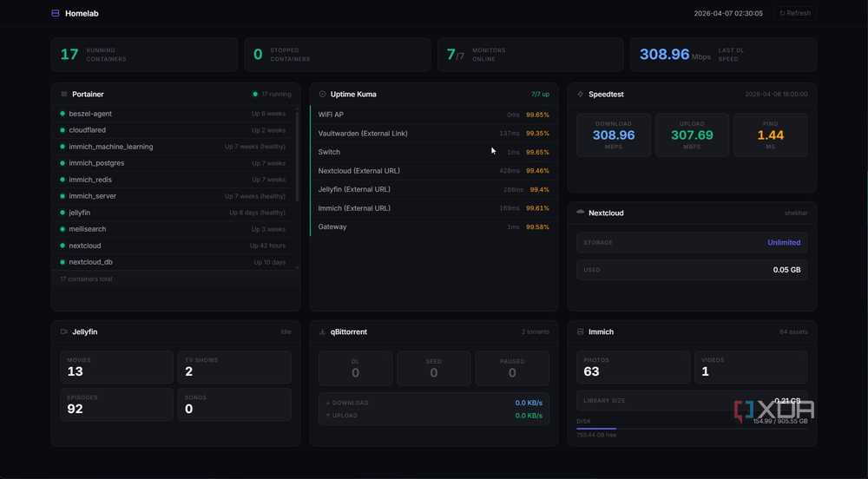The width and height of the screenshot is (868, 479).
Task: Click status dot beside jellyfin container
Action: (62, 213)
